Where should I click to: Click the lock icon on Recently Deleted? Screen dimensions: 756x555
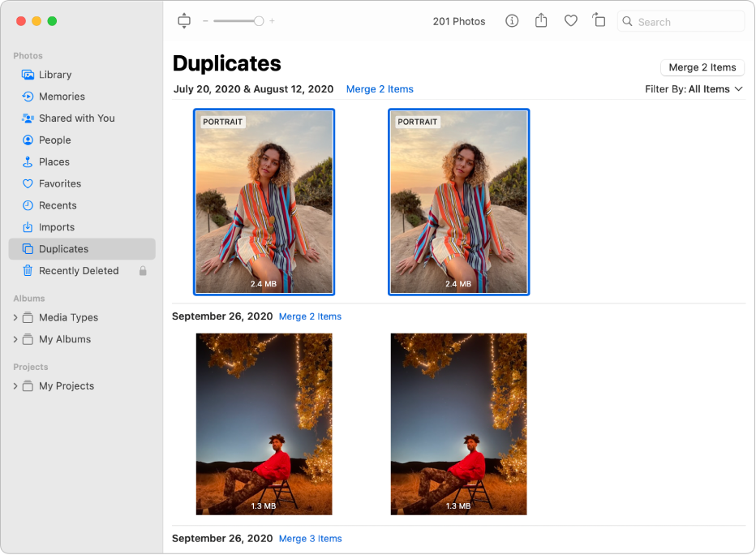[143, 270]
